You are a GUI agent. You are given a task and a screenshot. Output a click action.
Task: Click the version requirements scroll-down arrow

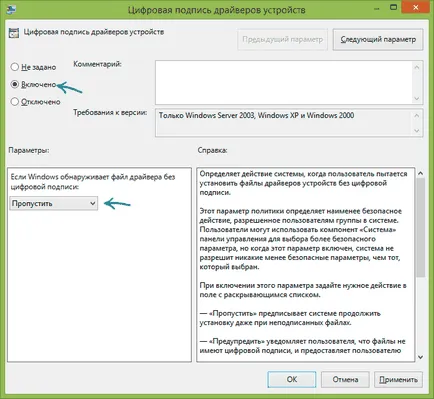[417, 131]
